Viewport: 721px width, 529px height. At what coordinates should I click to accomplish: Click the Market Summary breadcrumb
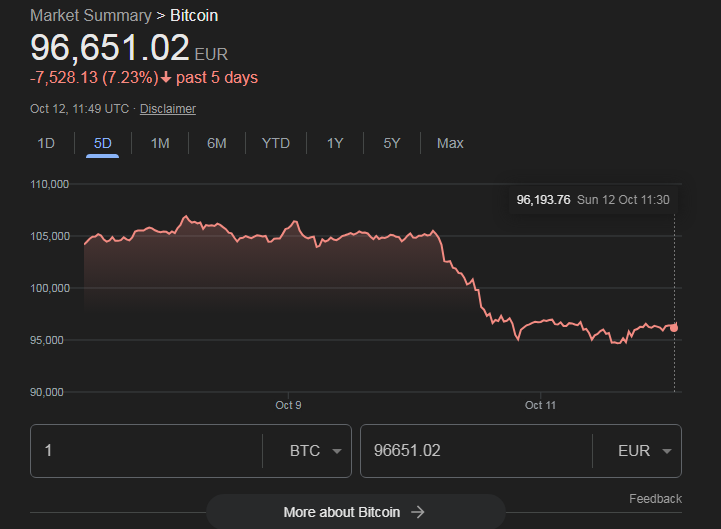click(91, 16)
